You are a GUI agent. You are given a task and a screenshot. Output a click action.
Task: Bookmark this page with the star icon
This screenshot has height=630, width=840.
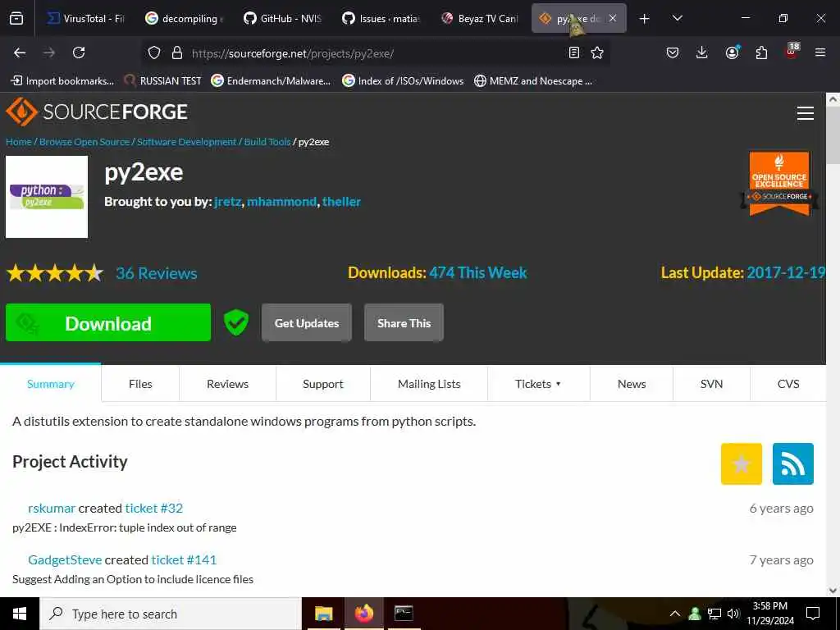(x=597, y=52)
